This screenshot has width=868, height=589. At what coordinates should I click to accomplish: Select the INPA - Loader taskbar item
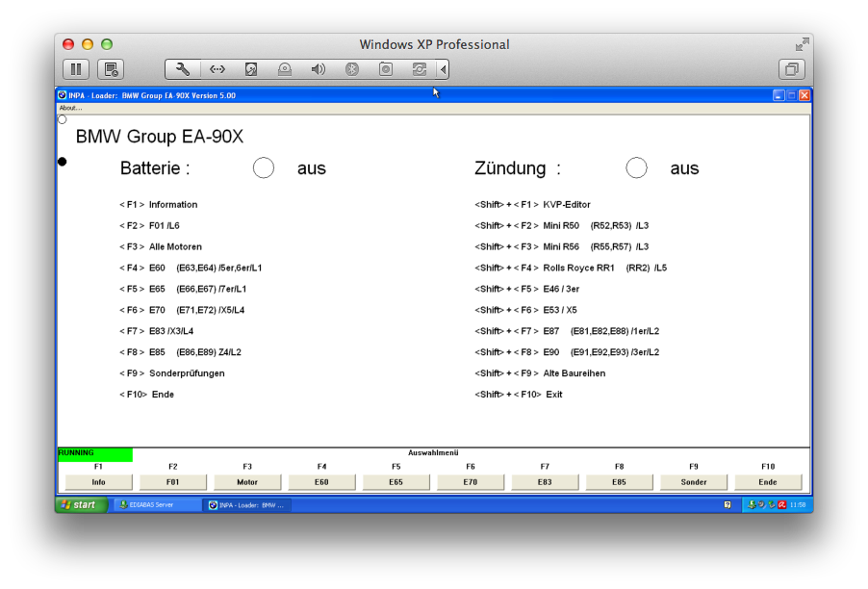click(x=248, y=505)
